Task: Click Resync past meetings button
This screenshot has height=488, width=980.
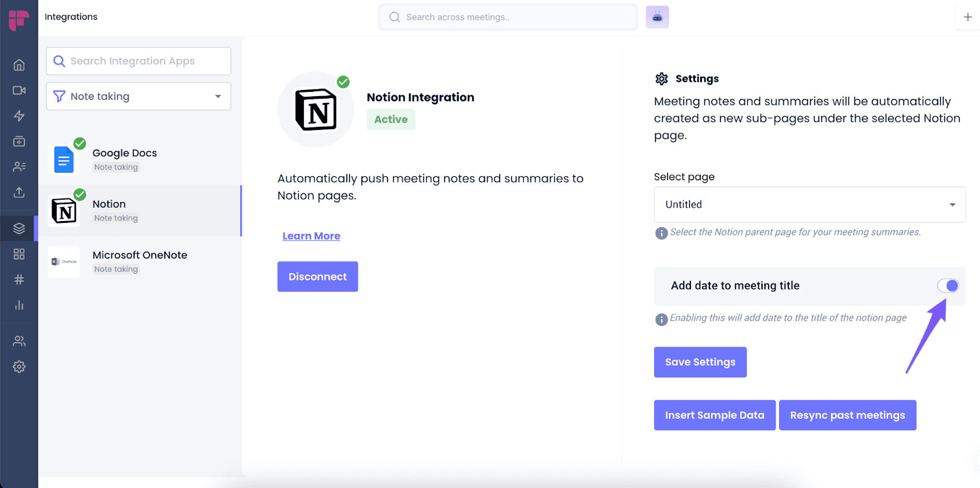Action: click(x=848, y=415)
